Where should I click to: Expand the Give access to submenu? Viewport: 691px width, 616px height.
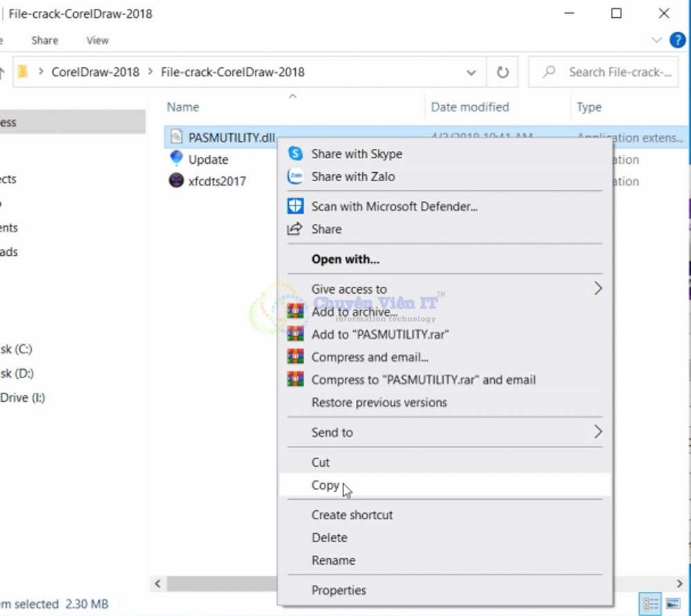[598, 289]
